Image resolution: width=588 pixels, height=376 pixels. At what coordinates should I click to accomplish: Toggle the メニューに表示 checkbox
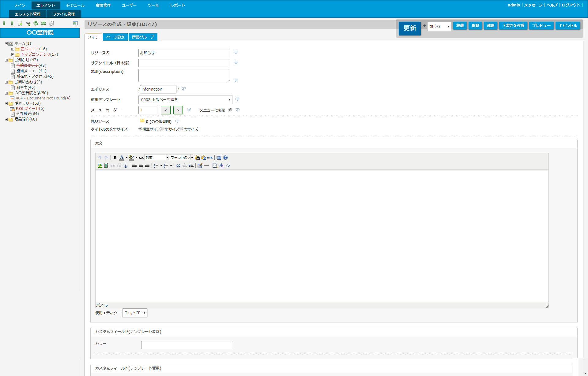click(x=230, y=110)
